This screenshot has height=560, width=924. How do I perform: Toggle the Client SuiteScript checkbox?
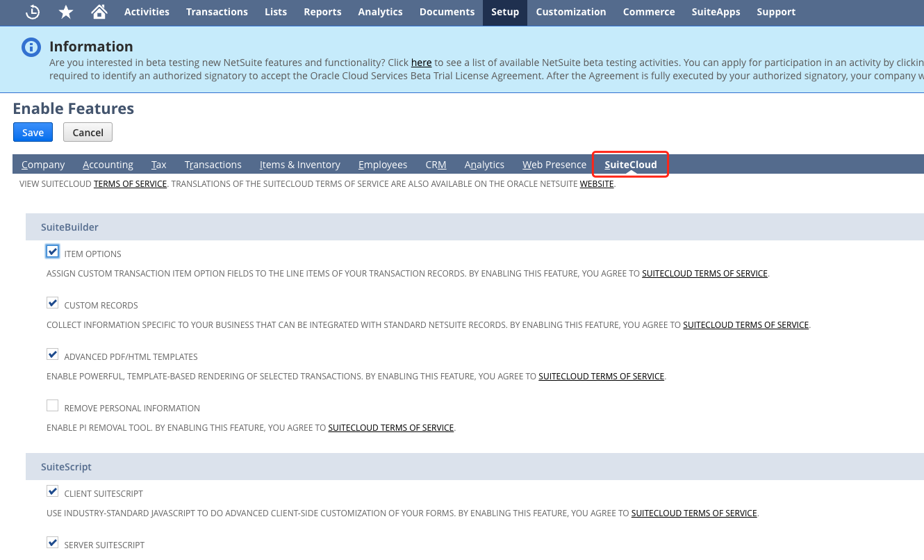point(53,491)
